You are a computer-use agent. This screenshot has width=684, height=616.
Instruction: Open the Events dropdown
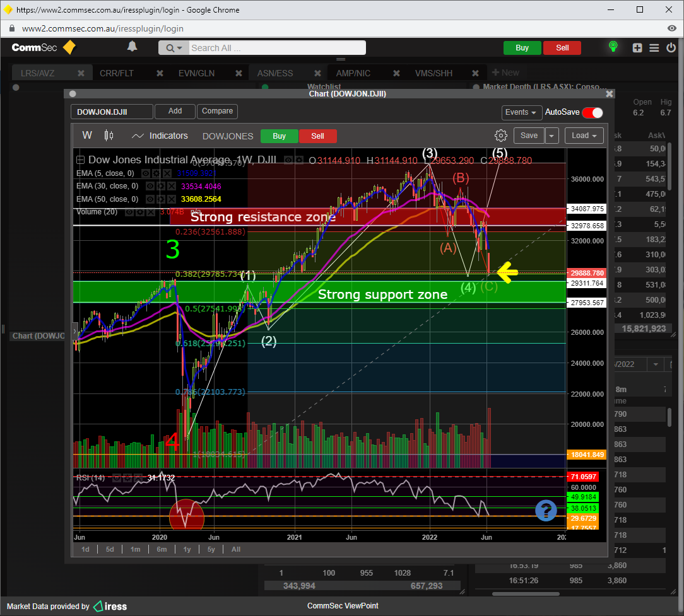click(522, 112)
